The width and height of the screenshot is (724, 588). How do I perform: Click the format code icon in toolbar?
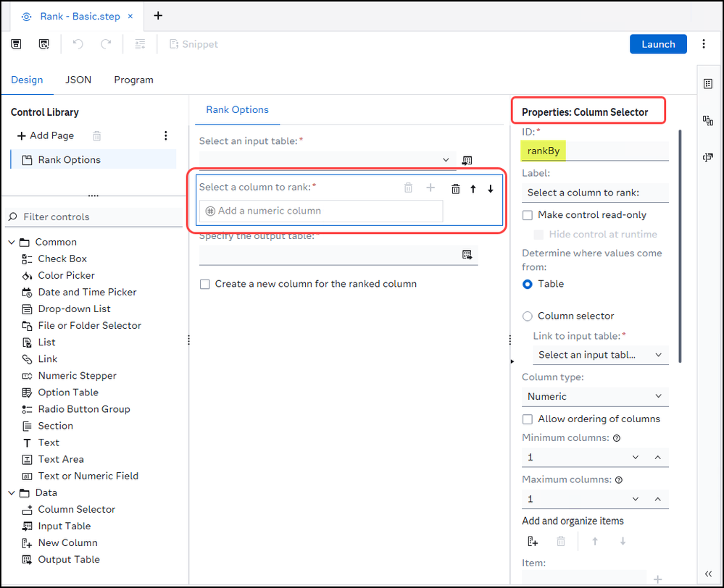click(x=140, y=44)
